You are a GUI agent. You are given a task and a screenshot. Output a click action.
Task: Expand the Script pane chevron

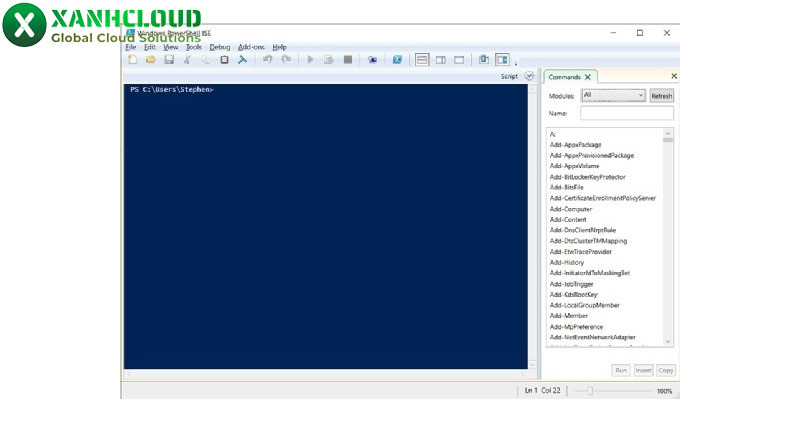(530, 76)
